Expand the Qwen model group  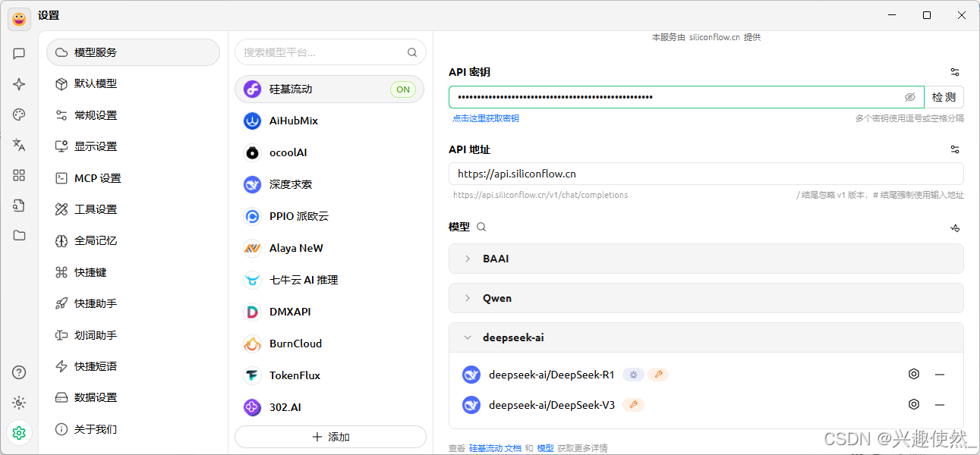[x=706, y=298]
